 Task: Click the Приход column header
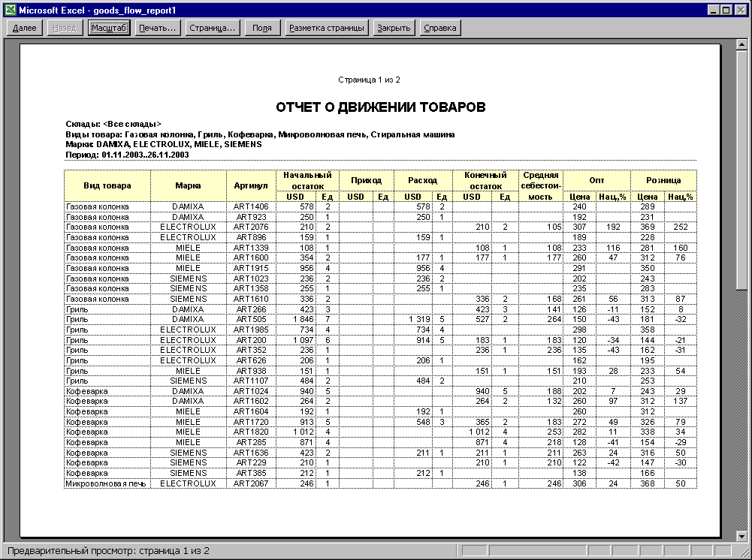367,181
